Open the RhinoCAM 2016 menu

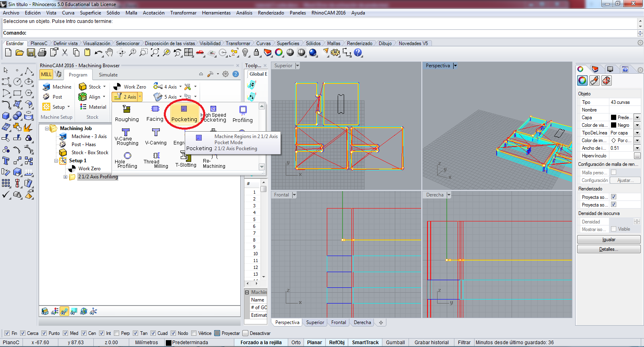[x=328, y=13]
